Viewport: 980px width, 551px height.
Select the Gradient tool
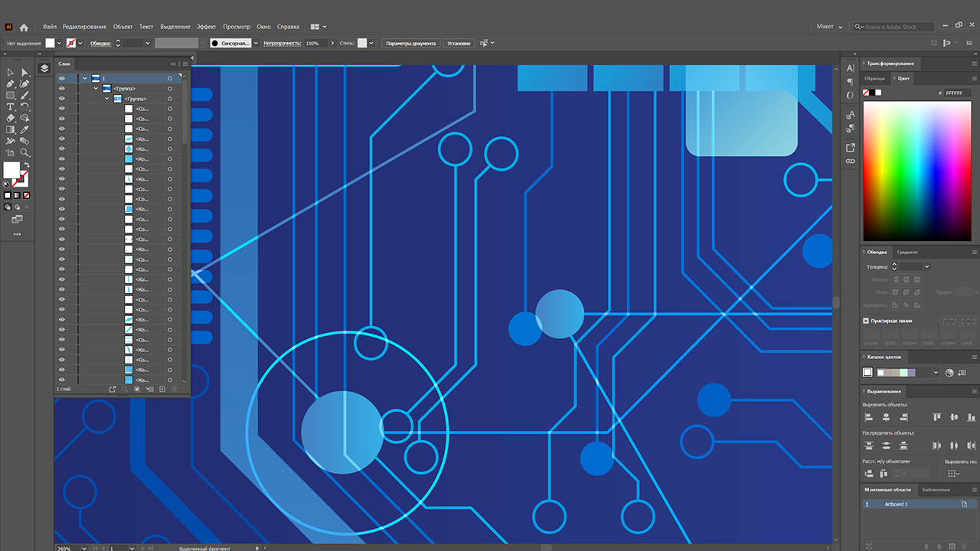[x=11, y=130]
